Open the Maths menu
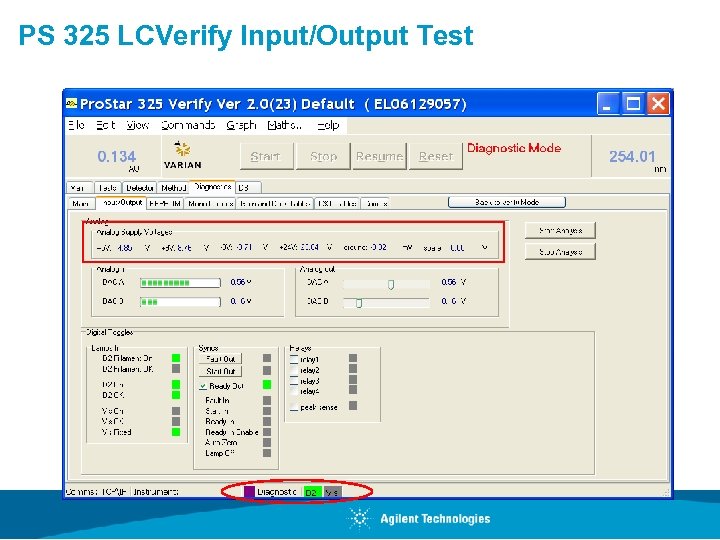The width and height of the screenshot is (720, 540). [x=285, y=125]
